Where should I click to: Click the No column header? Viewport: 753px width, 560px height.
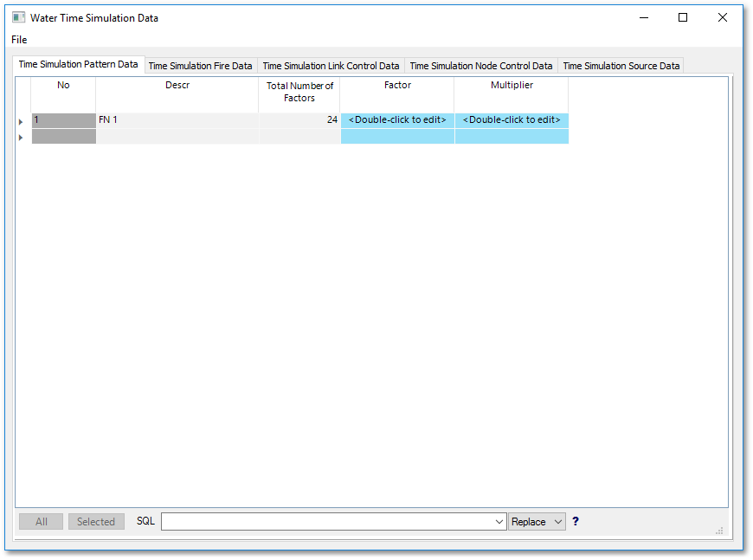[63, 94]
